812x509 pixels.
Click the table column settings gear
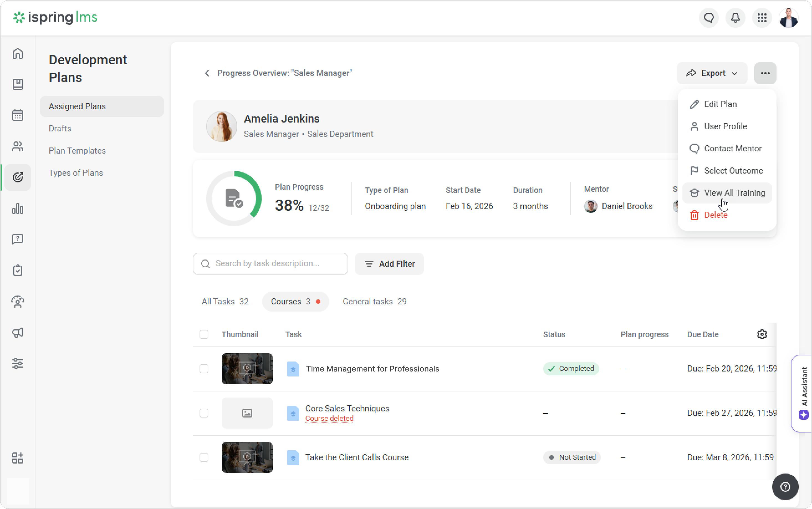tap(762, 334)
